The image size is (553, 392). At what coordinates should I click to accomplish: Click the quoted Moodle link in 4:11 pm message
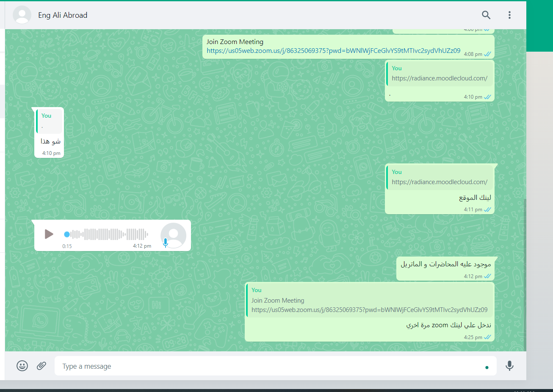[440, 182]
